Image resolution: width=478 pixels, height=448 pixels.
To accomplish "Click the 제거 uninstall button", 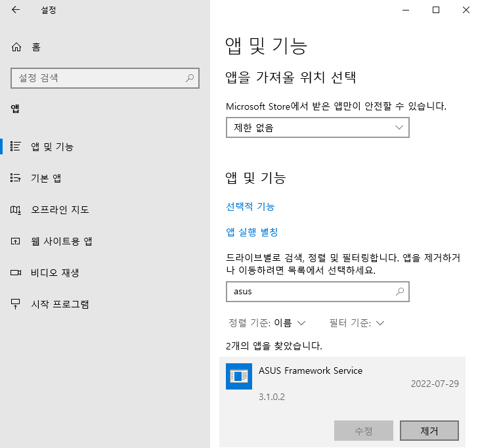I will tap(429, 431).
